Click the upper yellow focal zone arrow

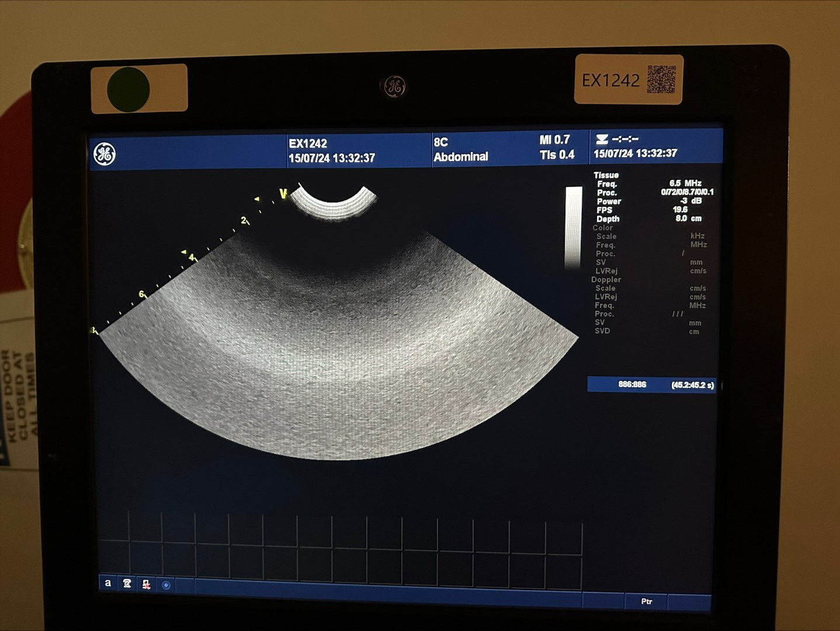[256, 199]
